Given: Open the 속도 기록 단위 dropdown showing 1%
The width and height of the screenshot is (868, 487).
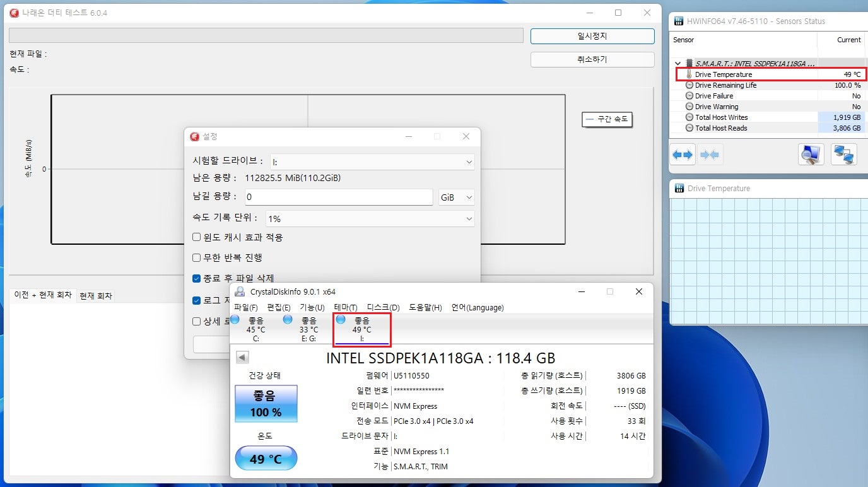Looking at the screenshot, I should point(370,218).
